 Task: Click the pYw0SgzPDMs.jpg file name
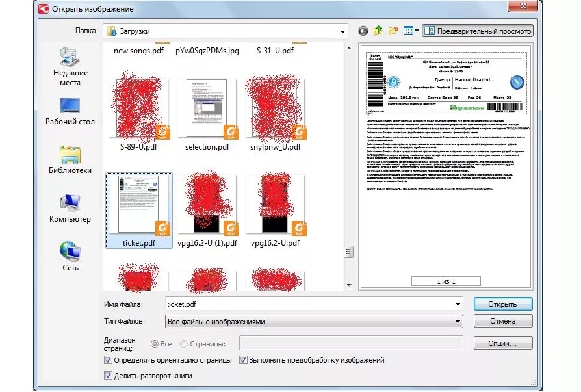coord(207,51)
